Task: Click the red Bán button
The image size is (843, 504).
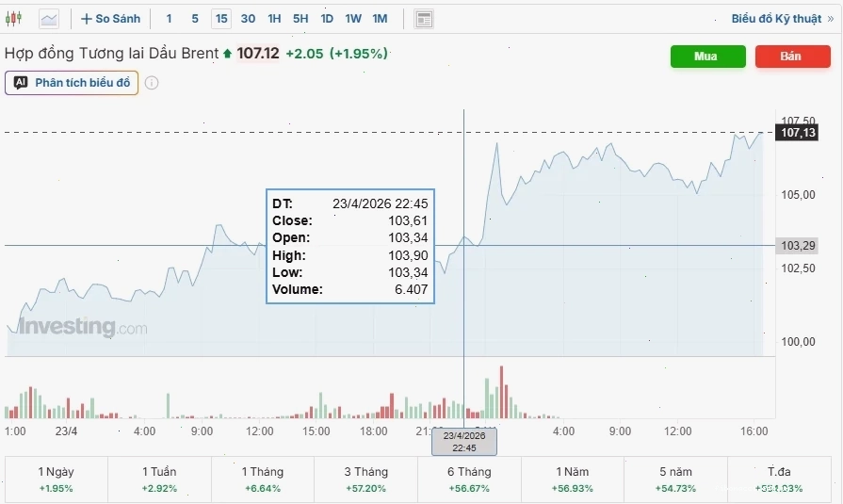Action: pyautogui.click(x=792, y=57)
